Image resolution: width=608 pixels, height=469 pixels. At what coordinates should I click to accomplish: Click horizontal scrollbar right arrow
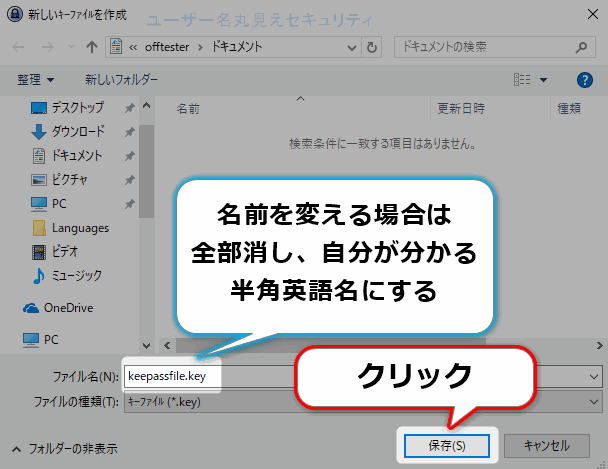[599, 345]
